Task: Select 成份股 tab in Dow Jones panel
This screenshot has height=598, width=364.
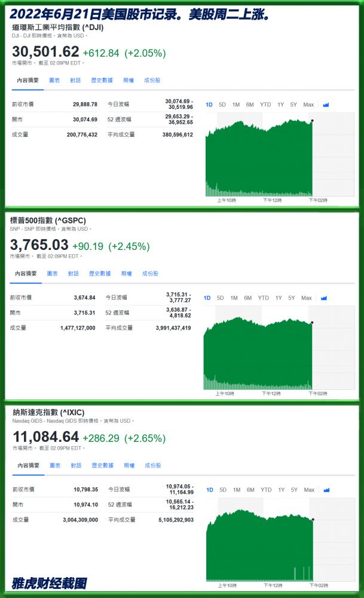Action: [x=153, y=80]
